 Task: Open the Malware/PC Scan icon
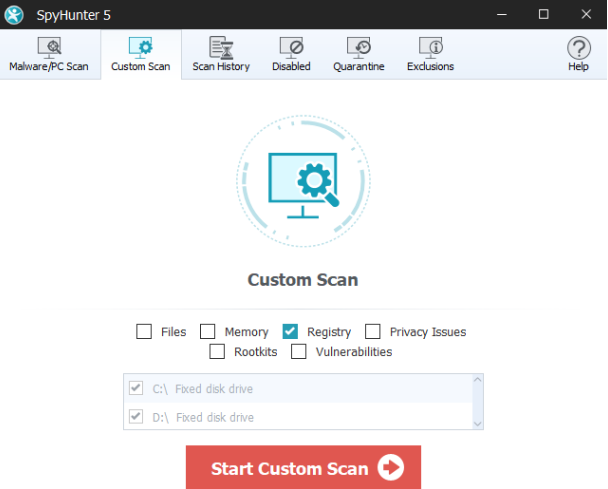pyautogui.click(x=48, y=47)
